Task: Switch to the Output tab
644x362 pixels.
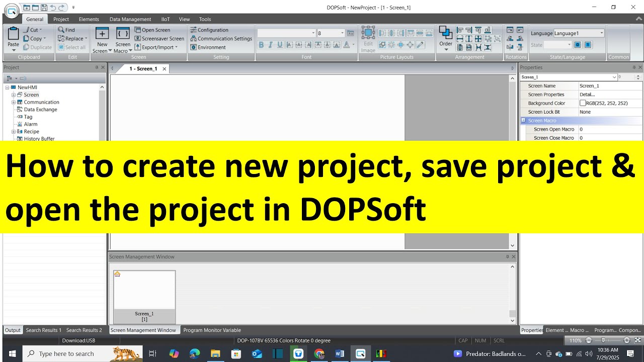Action: [x=13, y=330]
